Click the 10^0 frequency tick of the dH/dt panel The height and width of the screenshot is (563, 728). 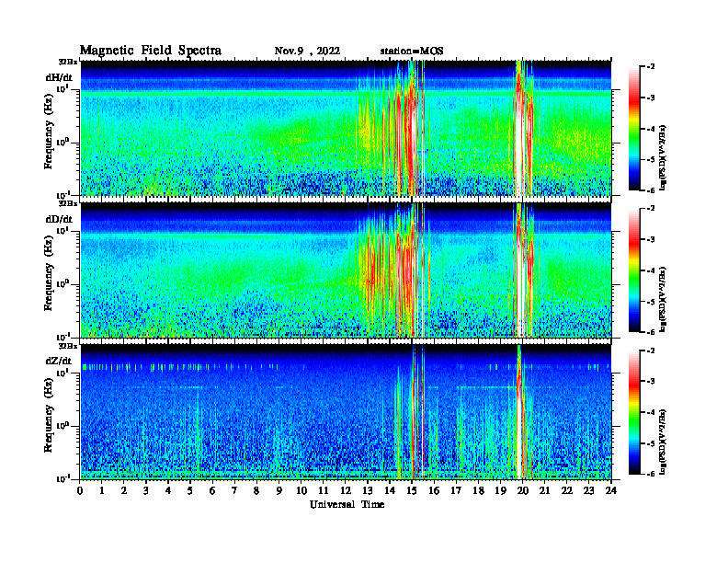tap(63, 142)
